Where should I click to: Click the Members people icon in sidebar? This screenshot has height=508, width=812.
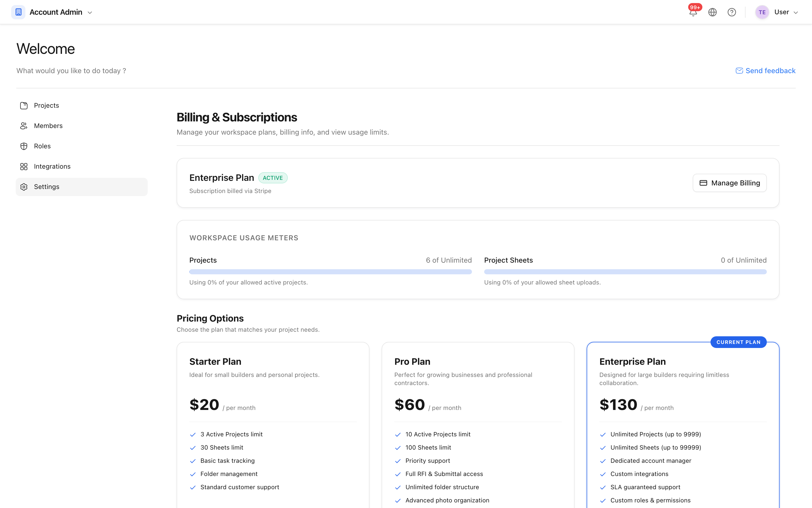(24, 126)
